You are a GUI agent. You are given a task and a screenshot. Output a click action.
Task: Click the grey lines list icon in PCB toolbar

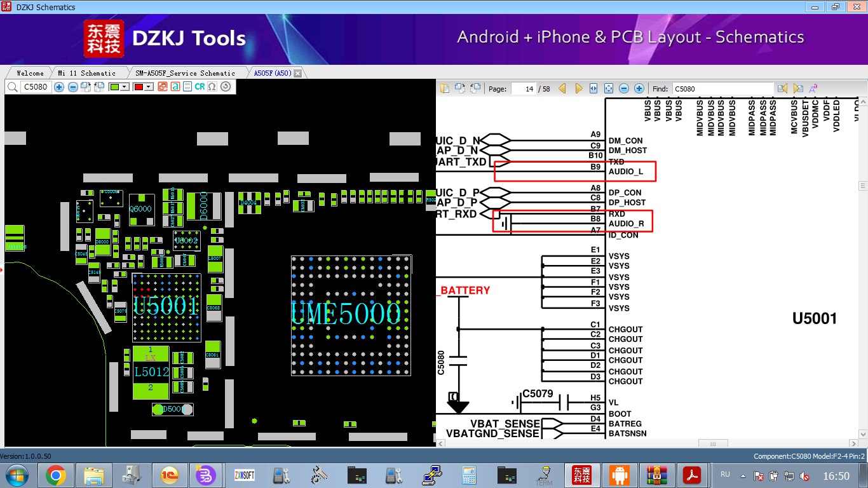click(x=187, y=86)
